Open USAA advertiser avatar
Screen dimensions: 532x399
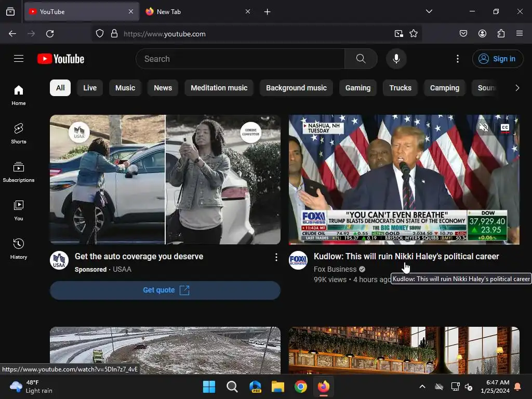(x=59, y=260)
